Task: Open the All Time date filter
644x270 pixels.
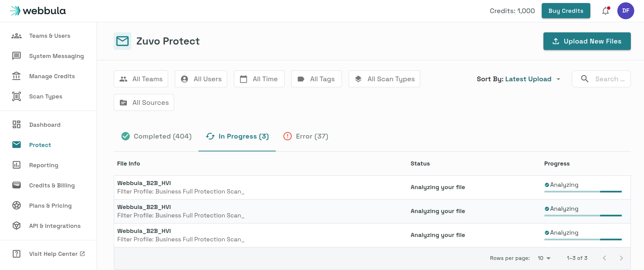Action: (259, 79)
